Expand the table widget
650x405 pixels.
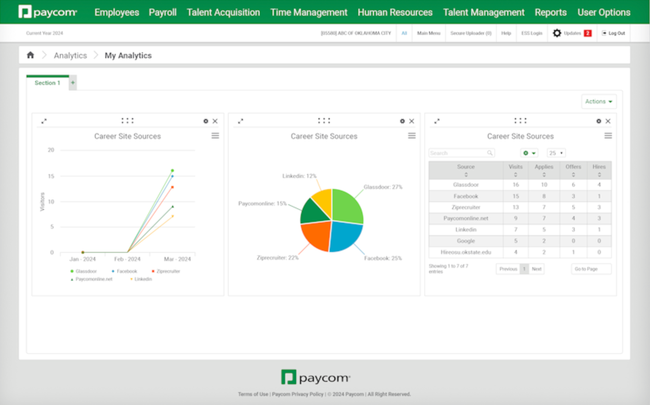coord(437,121)
